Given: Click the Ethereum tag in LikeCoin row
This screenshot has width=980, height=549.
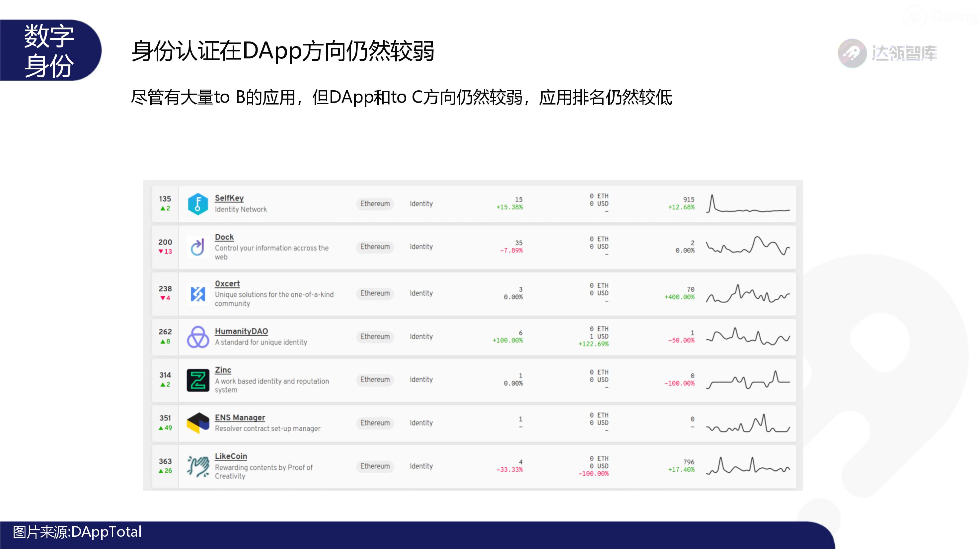Looking at the screenshot, I should pyautogui.click(x=375, y=466).
